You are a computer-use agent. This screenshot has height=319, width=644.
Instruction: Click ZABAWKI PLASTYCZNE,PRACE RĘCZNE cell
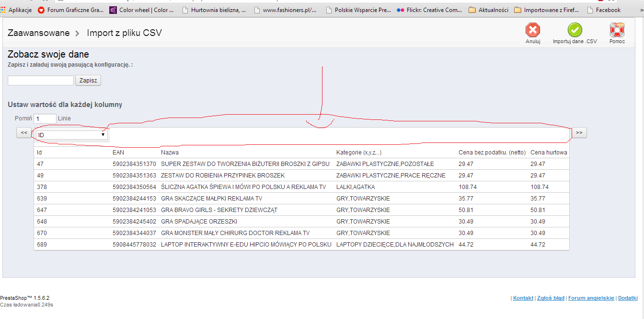(x=391, y=176)
